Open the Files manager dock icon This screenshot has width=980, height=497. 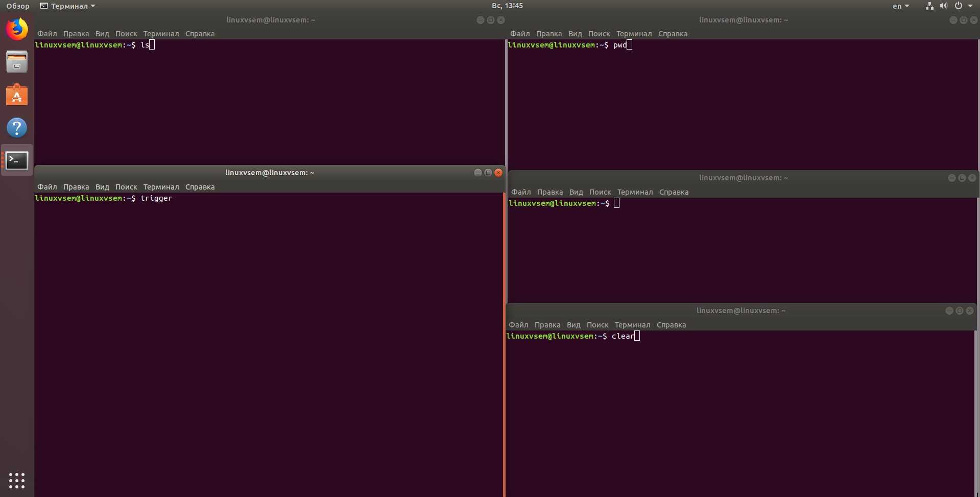pos(17,62)
